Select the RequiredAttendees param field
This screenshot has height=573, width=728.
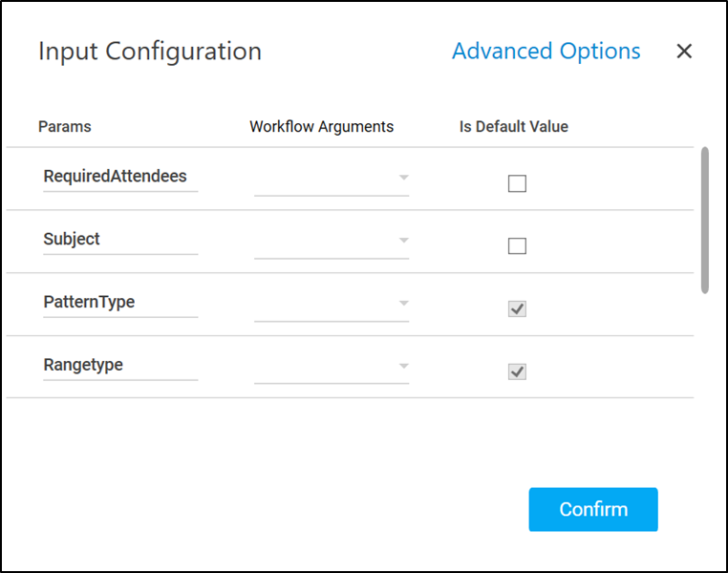[x=120, y=177]
